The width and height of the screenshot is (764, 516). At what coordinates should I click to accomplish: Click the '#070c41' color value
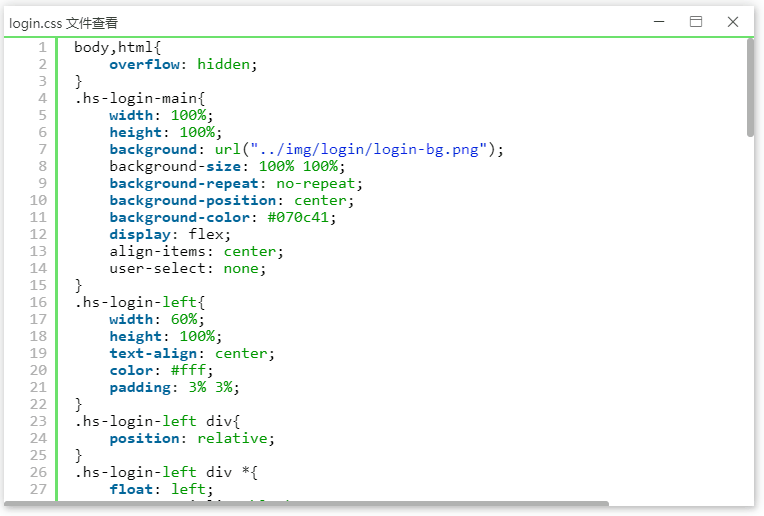pyautogui.click(x=298, y=217)
